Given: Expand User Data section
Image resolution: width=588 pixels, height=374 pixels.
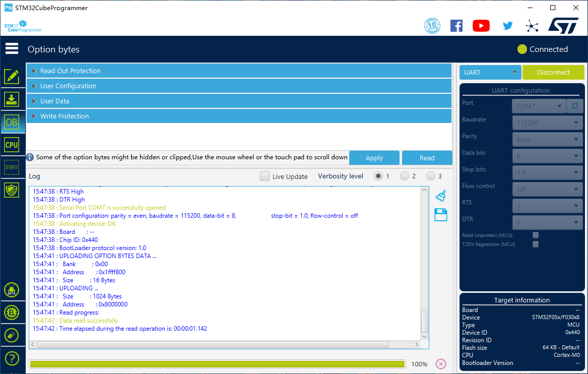Looking at the screenshot, I should 239,101.
